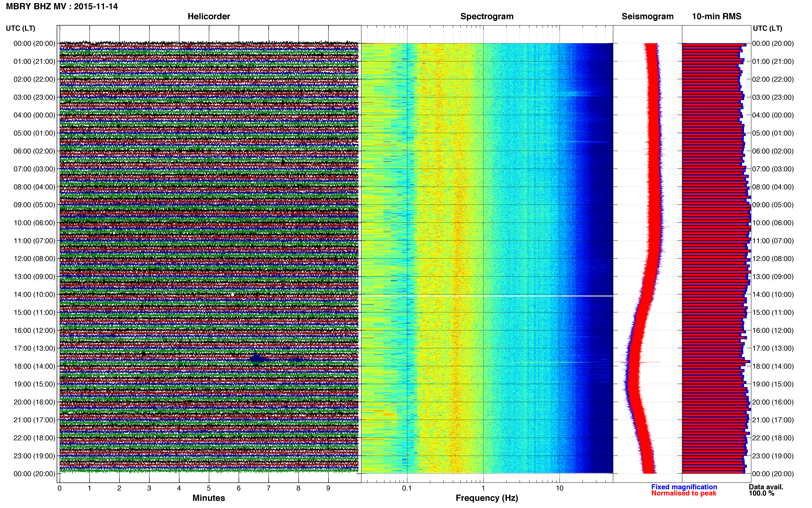Click tick label '9' on the Minutes axis
Viewport: 812px width, 508px height.
[x=328, y=488]
